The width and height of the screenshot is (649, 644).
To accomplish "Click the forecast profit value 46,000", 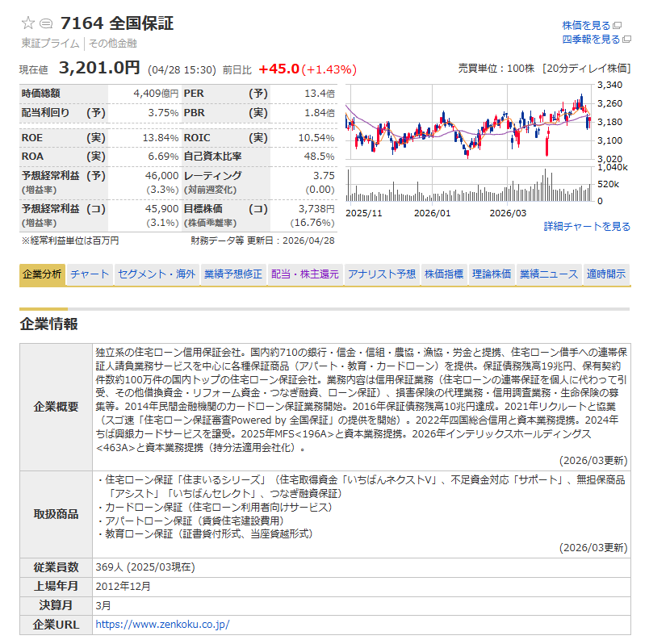I will (x=161, y=175).
